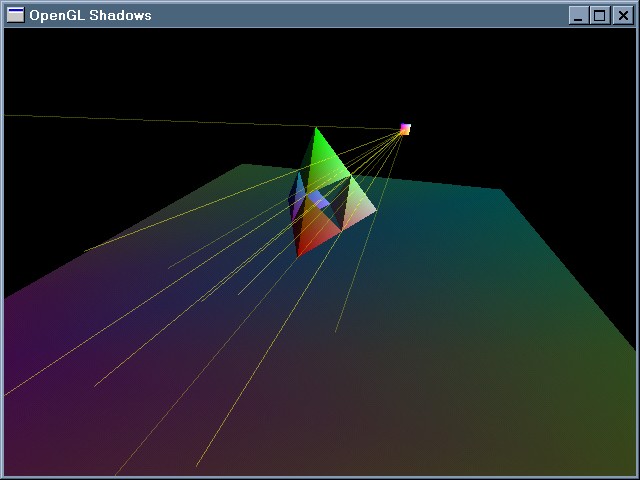Click the window system menu icon

pyautogui.click(x=15, y=15)
